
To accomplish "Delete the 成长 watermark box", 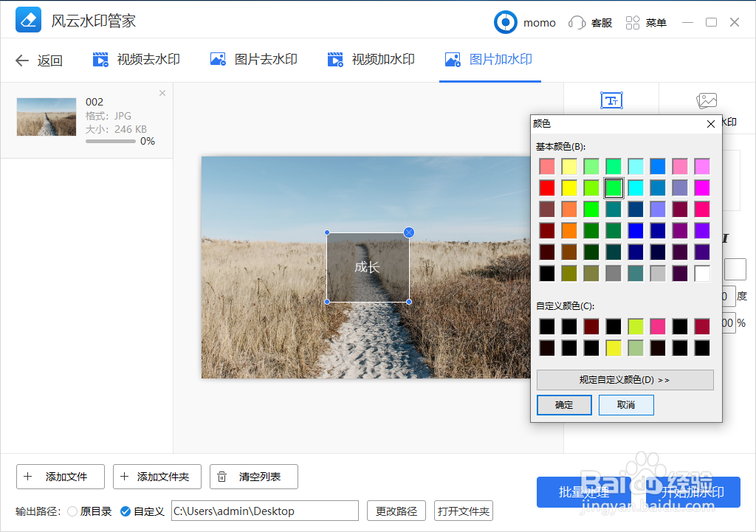I will 409,232.
